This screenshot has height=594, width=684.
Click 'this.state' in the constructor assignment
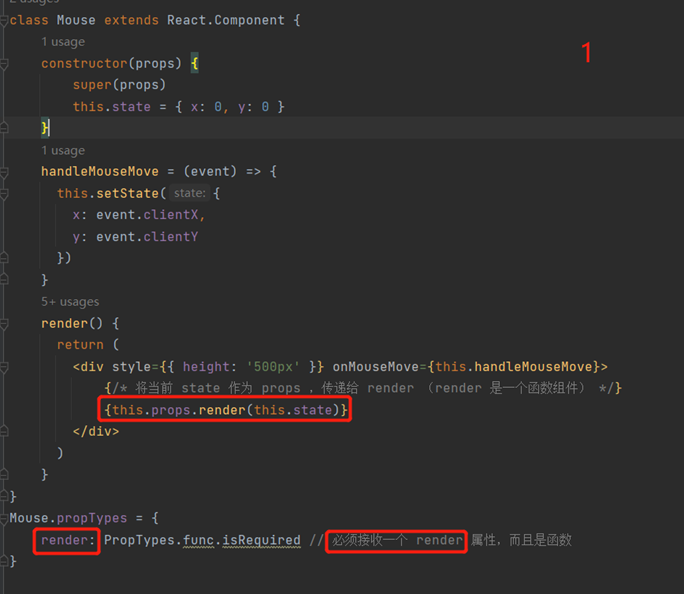tap(111, 107)
